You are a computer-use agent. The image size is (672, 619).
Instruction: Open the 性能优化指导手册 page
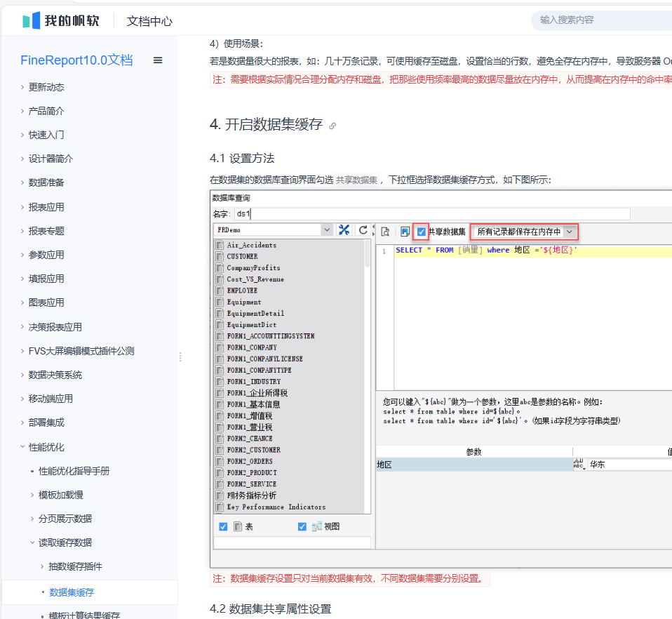click(x=74, y=471)
